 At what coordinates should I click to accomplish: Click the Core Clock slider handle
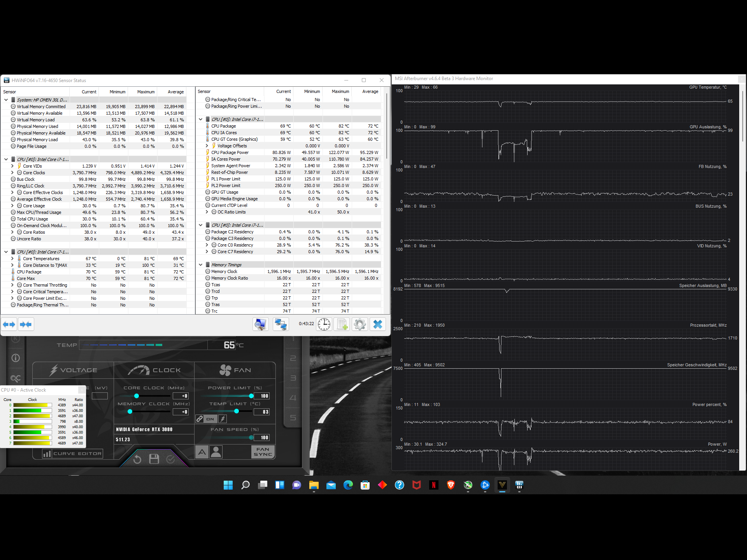[x=137, y=396]
